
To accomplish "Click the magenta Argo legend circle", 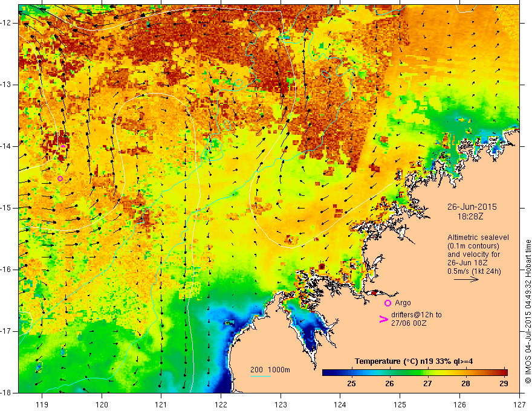I will (x=388, y=303).
